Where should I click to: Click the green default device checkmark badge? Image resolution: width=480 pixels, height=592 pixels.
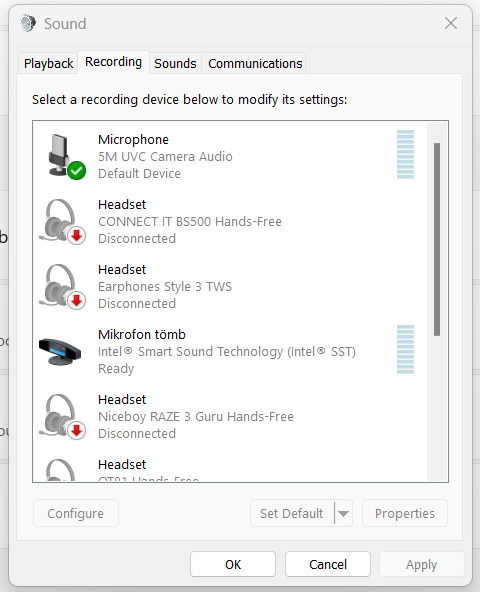77,171
